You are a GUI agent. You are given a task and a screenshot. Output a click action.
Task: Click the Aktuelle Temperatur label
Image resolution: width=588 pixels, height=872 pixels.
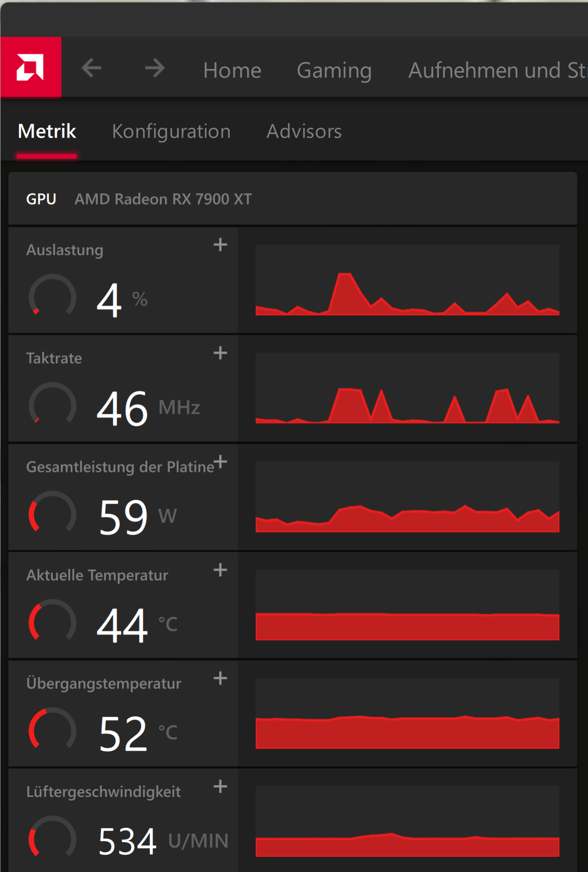click(x=97, y=575)
